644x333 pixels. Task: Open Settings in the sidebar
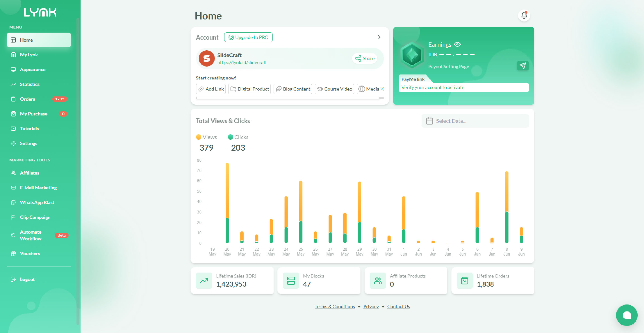pos(39,143)
